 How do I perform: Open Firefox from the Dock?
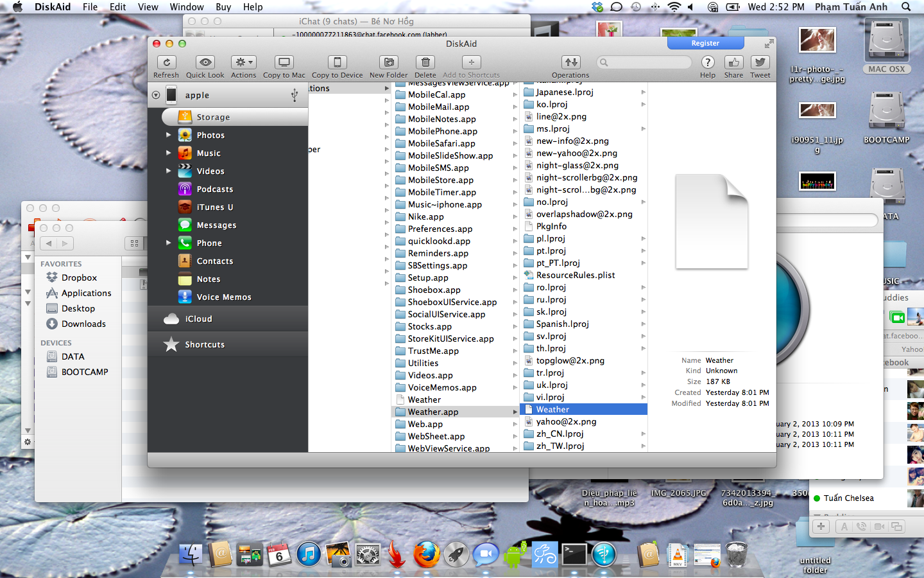pyautogui.click(x=426, y=554)
